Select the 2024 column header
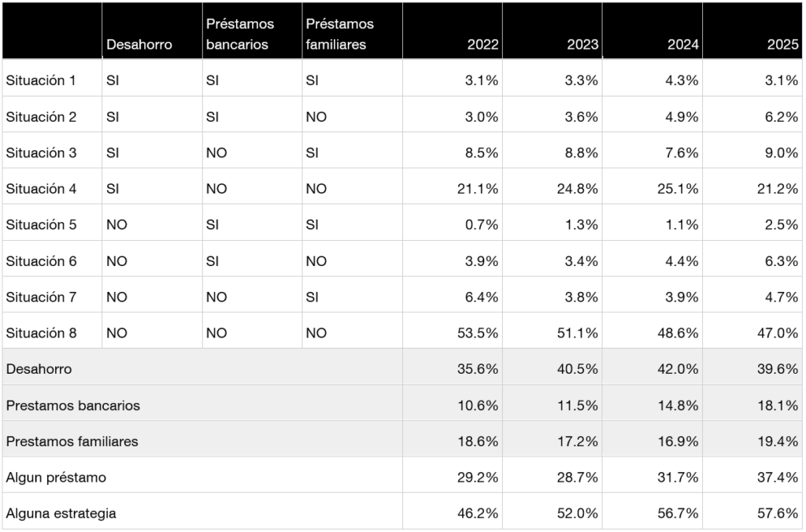The image size is (806, 532). coord(682,45)
